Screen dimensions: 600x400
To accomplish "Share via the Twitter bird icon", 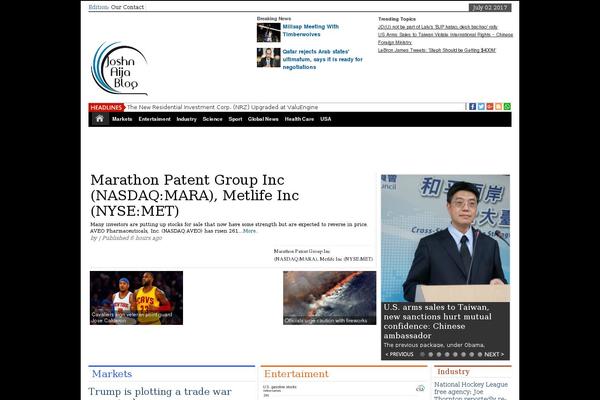I will tap(481, 106).
